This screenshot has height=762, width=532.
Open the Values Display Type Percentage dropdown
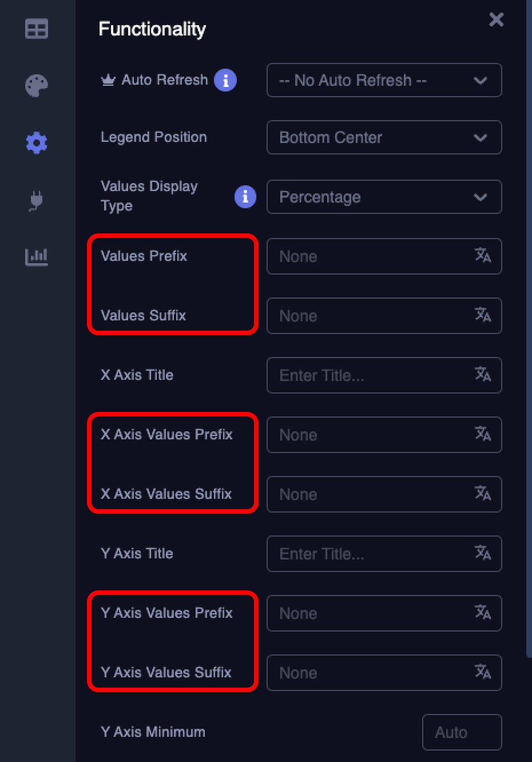(384, 197)
